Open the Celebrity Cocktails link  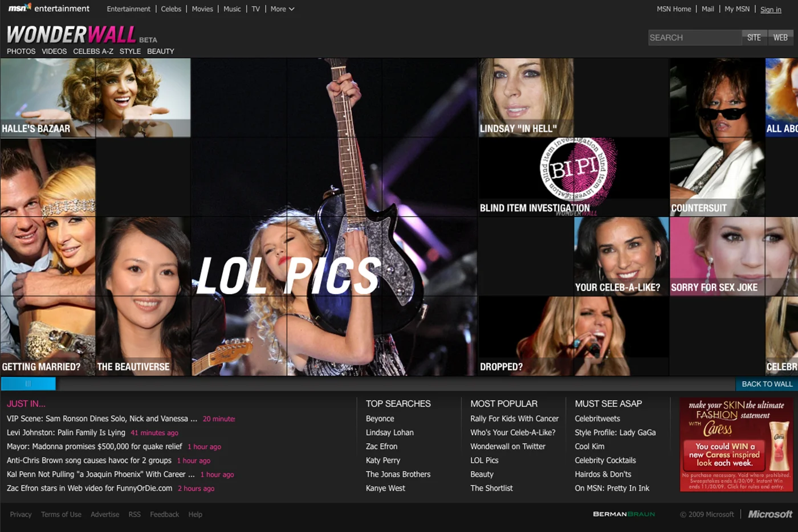[x=605, y=460]
